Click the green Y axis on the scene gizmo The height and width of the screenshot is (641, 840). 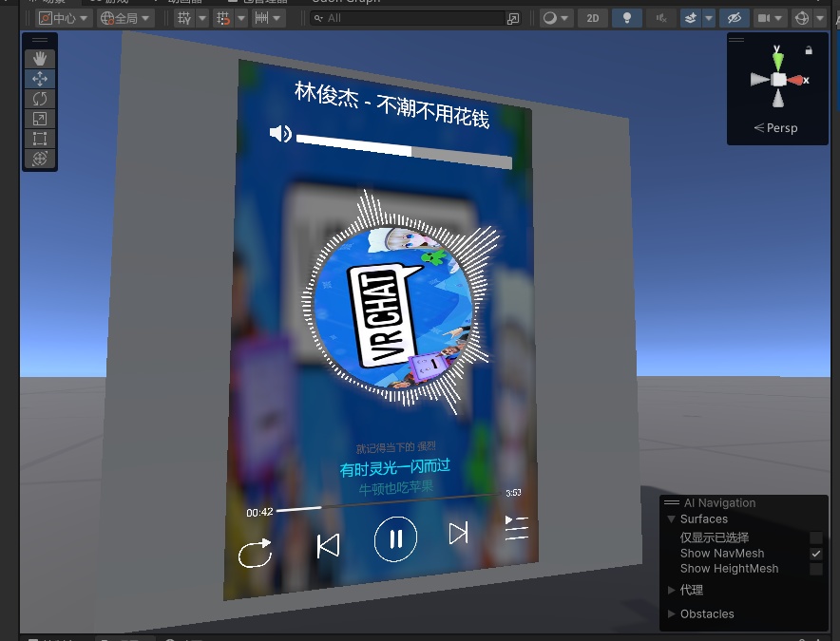pos(777,59)
